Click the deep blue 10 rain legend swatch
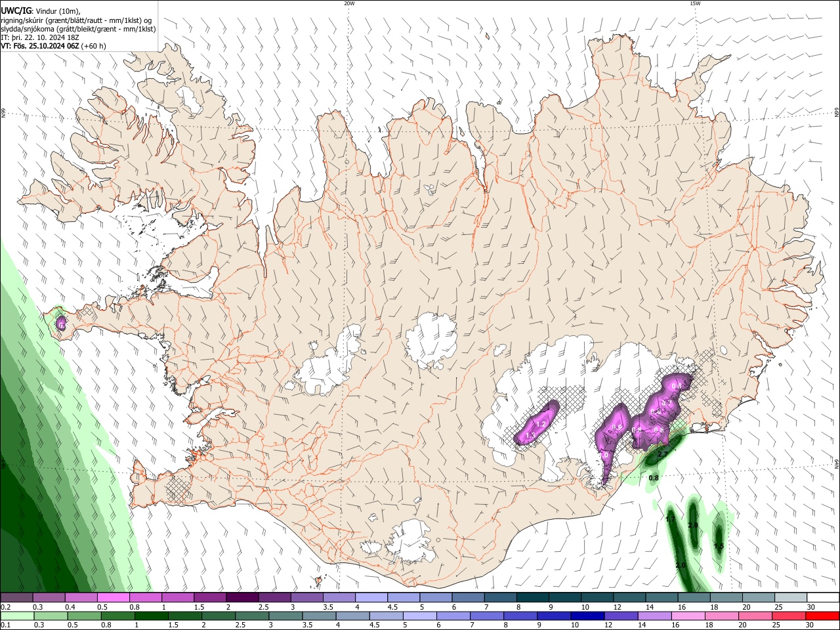Viewport: 840px width, 630px height. click(x=587, y=616)
